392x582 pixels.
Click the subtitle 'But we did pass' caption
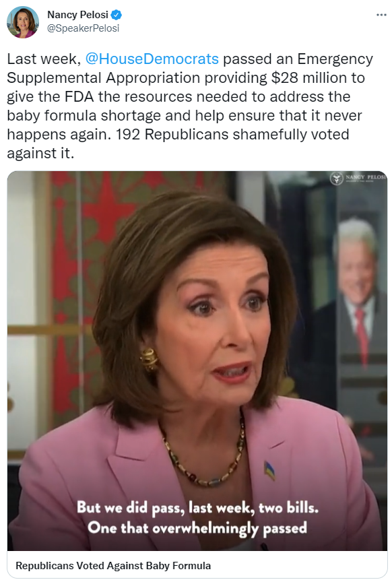click(197, 517)
